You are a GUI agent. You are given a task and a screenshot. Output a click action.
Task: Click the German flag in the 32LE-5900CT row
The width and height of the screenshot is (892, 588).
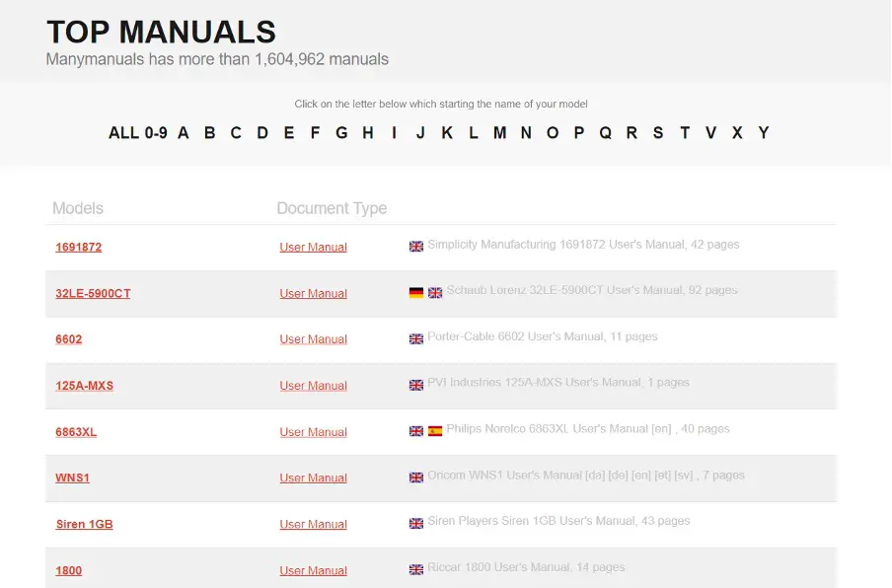click(415, 292)
